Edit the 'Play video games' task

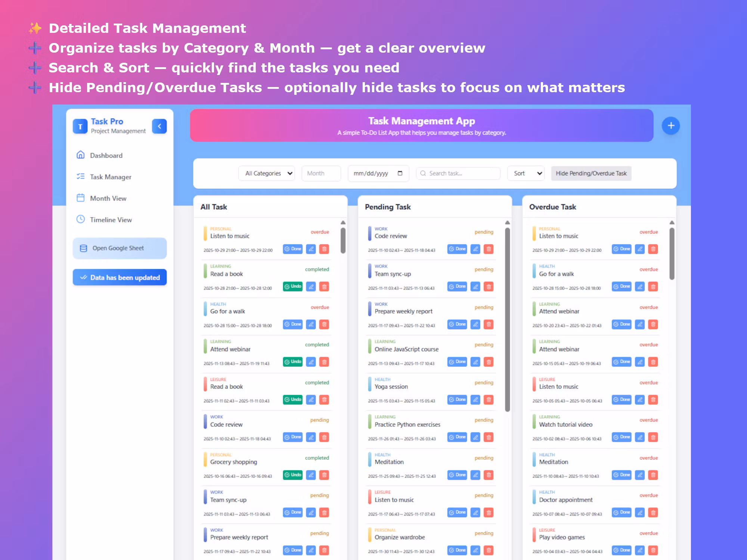[x=640, y=550]
